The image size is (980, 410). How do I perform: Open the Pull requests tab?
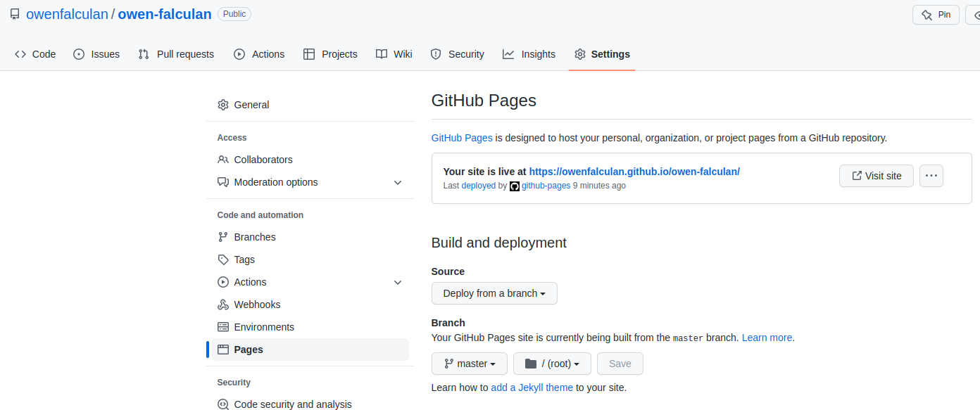pos(176,54)
